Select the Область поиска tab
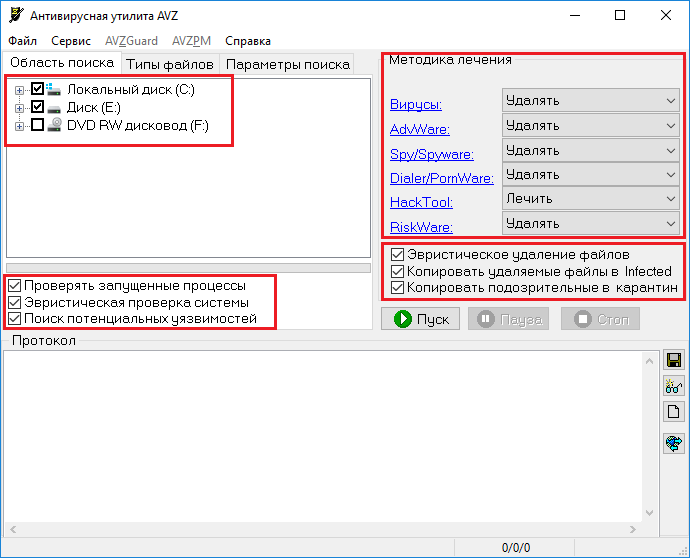 click(x=62, y=63)
